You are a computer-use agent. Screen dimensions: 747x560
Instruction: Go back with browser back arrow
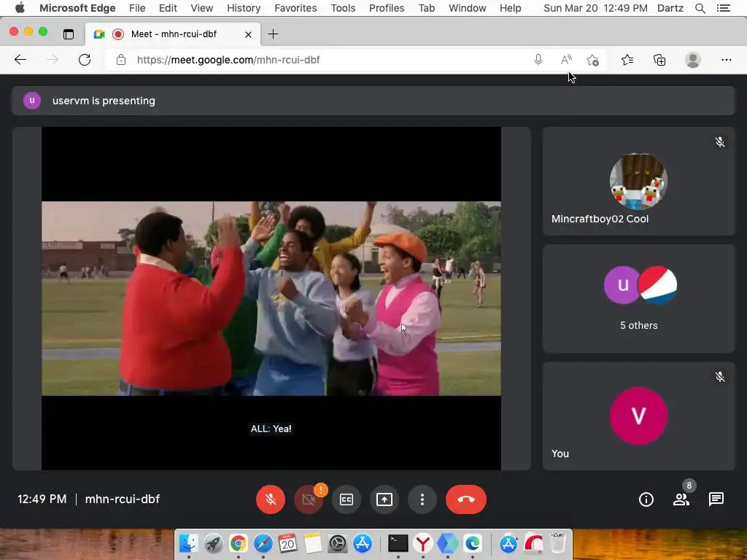pyautogui.click(x=20, y=60)
